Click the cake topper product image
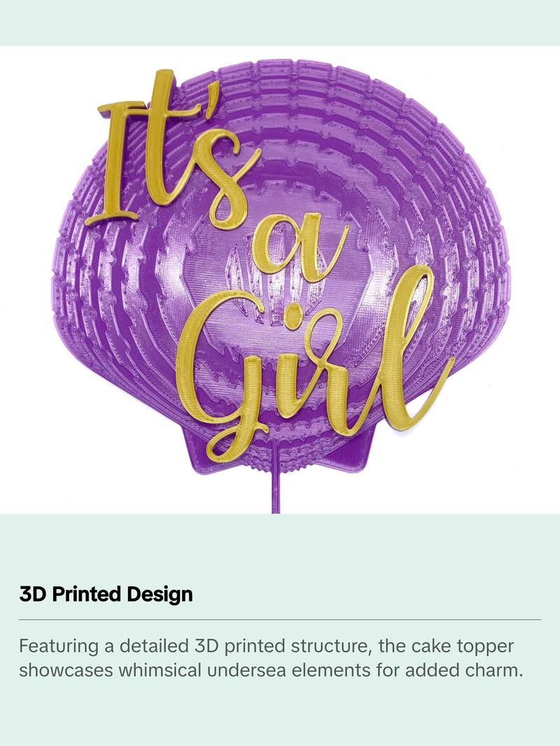The width and height of the screenshot is (560, 746). coord(280,279)
